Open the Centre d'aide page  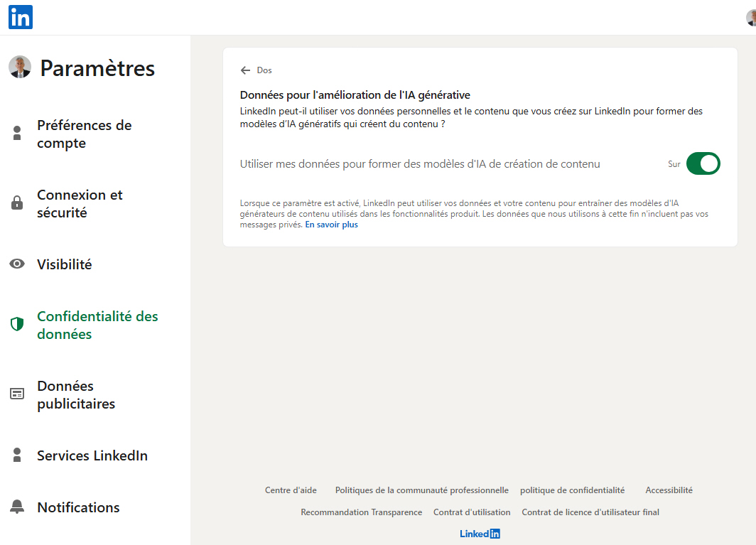(x=291, y=490)
